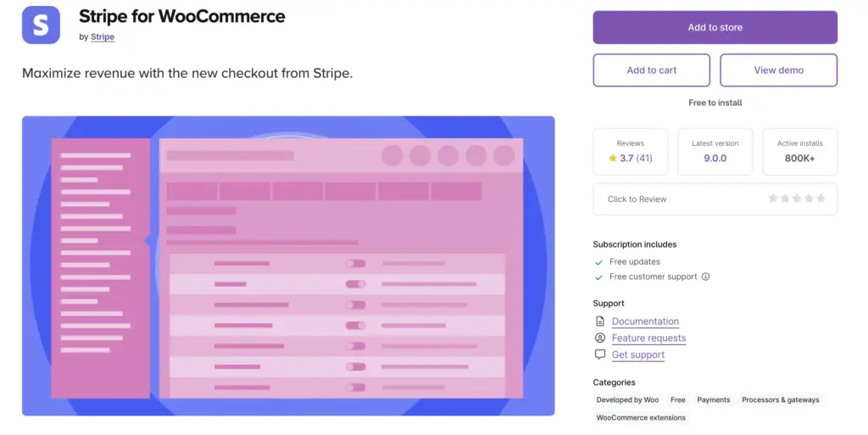Click the Feature requests person icon
868x435 pixels.
[600, 337]
